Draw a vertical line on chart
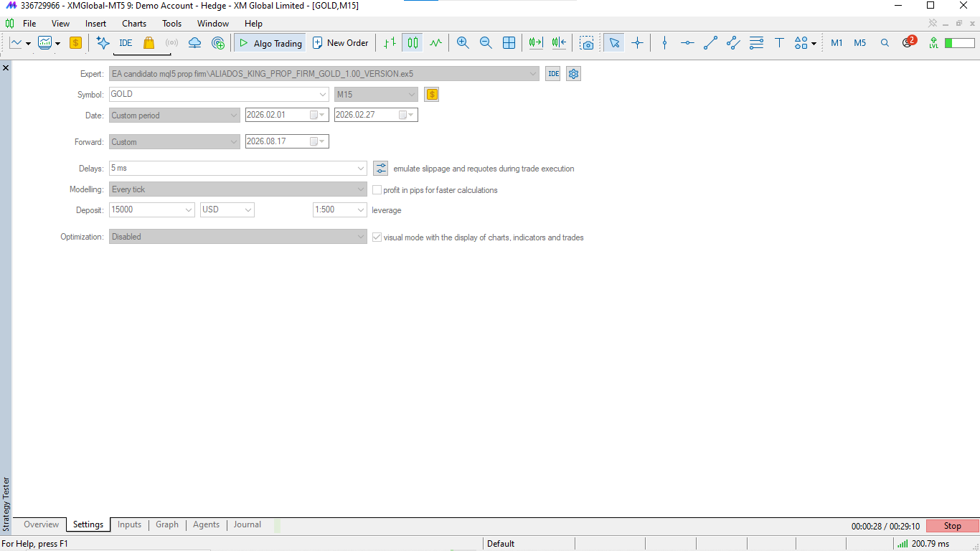The width and height of the screenshot is (980, 551). coord(664,43)
